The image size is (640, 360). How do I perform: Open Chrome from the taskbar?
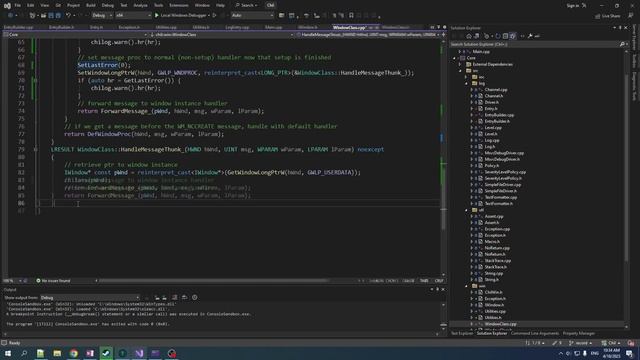[x=73, y=353]
